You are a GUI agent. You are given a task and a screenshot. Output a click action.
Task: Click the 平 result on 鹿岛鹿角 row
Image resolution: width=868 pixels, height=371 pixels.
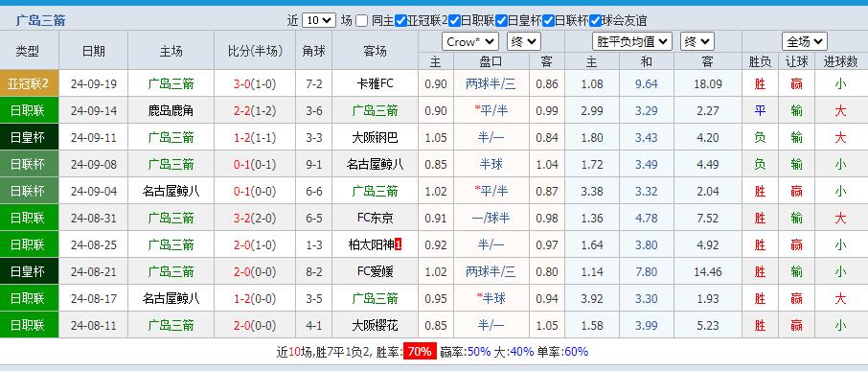[x=760, y=111]
